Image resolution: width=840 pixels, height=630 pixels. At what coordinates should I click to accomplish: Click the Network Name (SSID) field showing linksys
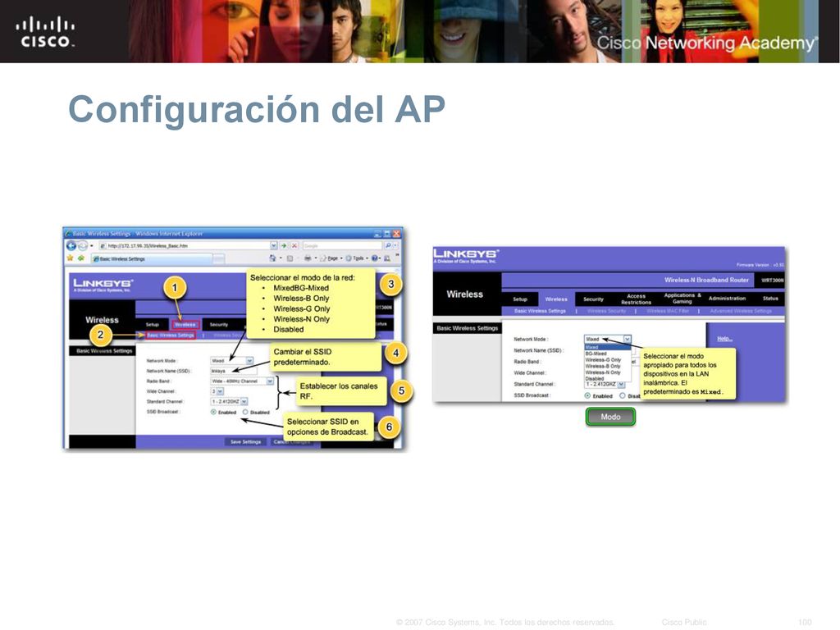click(x=234, y=372)
